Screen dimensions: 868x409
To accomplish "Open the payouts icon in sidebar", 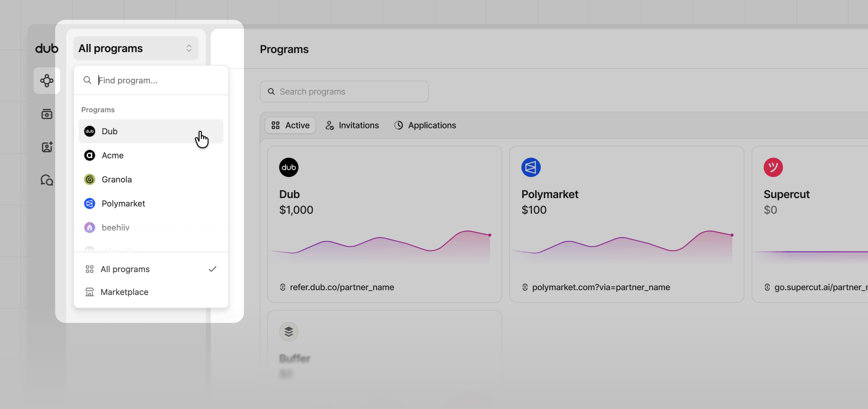I will 47,114.
